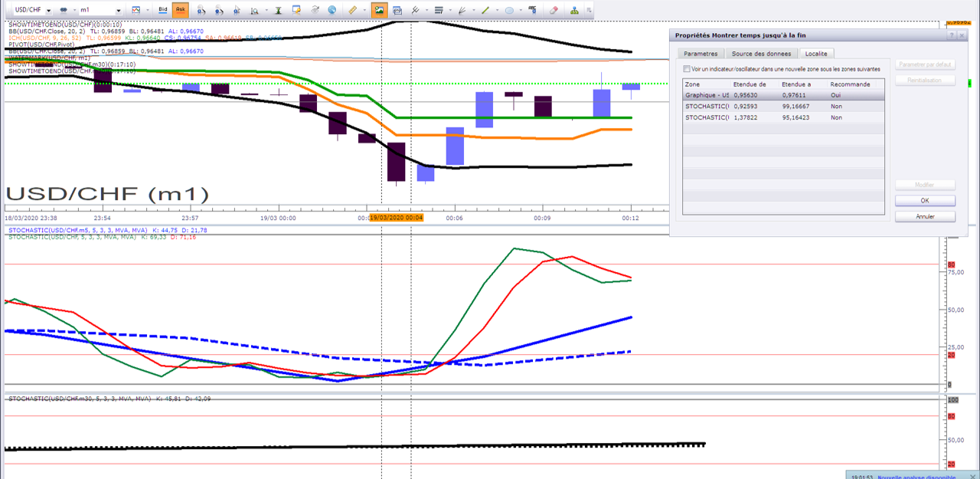Toggle the Ask price button
This screenshot has height=479, width=980.
[x=181, y=10]
